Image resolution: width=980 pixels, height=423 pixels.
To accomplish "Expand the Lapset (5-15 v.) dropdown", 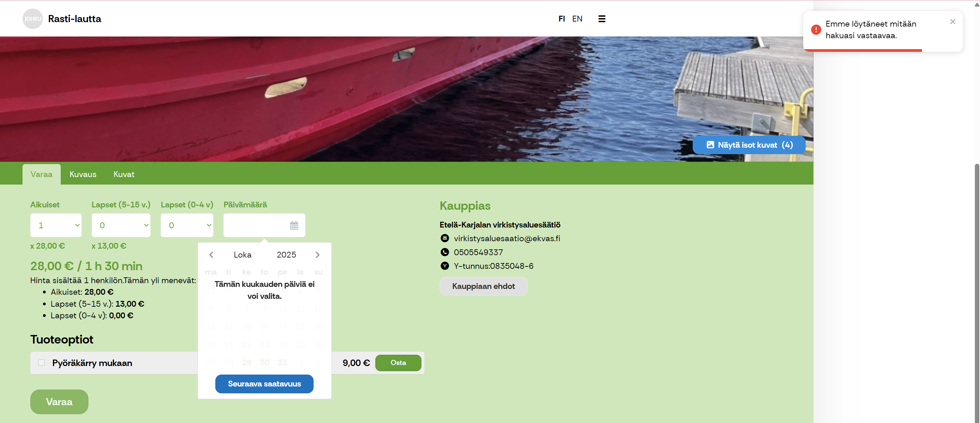I will (121, 225).
